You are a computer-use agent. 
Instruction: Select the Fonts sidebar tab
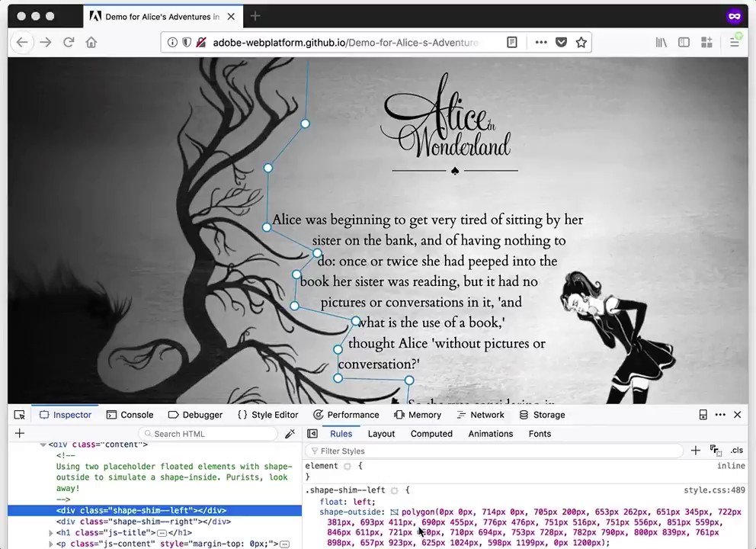[x=540, y=434]
